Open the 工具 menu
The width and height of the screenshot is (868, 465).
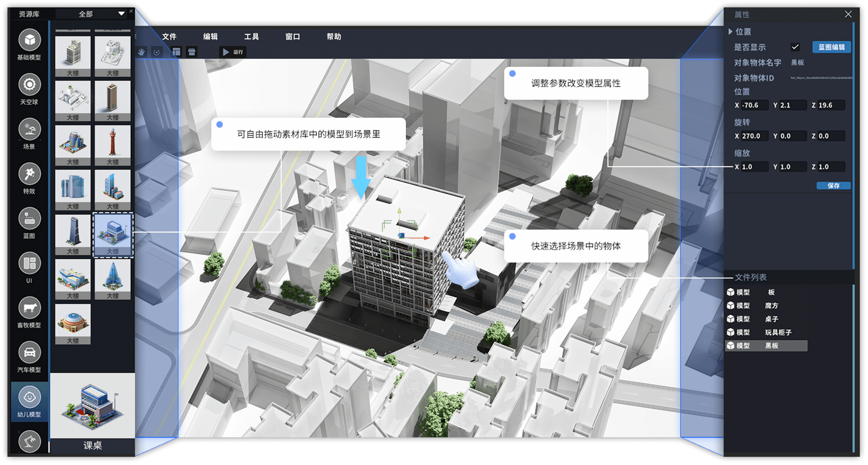pyautogui.click(x=251, y=37)
